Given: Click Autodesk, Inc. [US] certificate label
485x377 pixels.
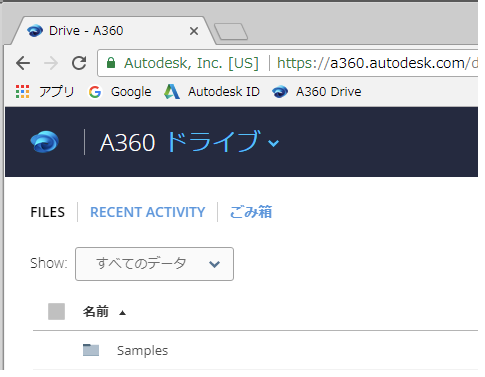Looking at the screenshot, I should point(191,63).
